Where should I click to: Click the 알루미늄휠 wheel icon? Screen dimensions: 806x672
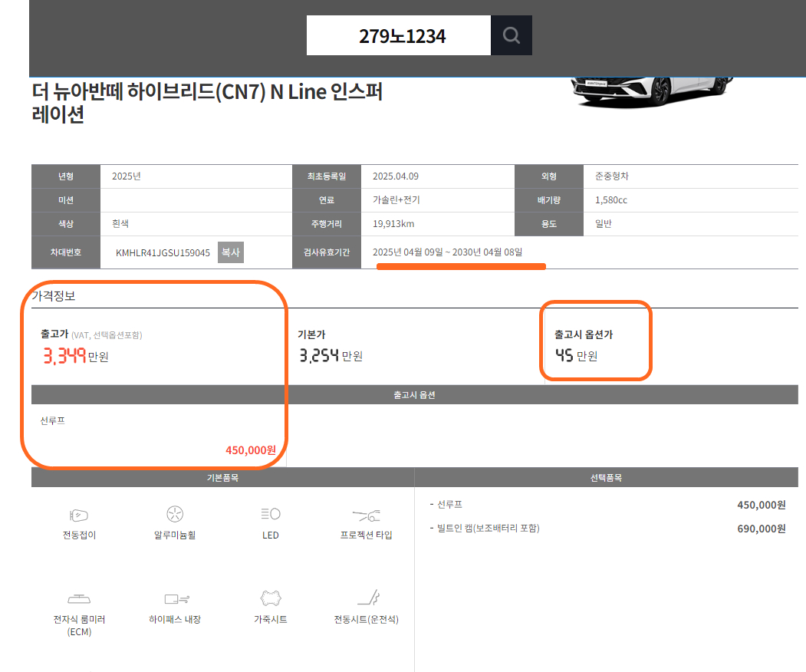pyautogui.click(x=175, y=514)
